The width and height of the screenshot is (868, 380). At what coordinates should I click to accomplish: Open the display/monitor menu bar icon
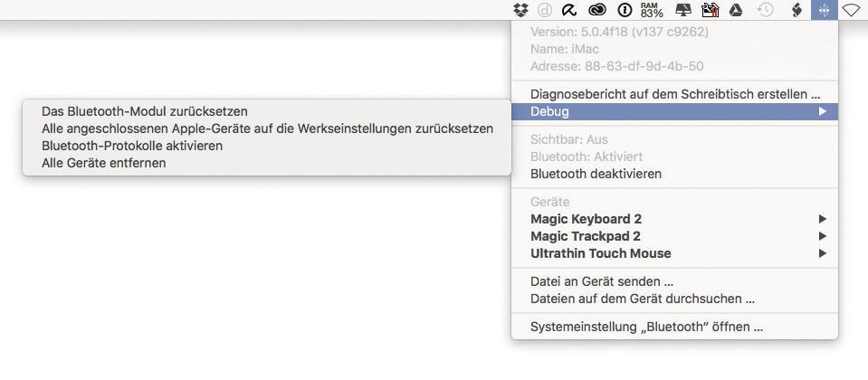coord(683,10)
